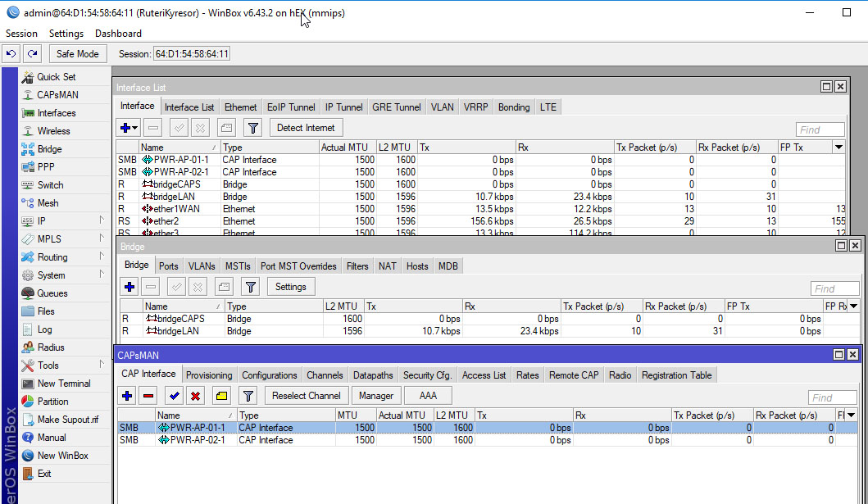Switch to the Provisioning tab in CAPsMAN
The width and height of the screenshot is (868, 504).
209,375
